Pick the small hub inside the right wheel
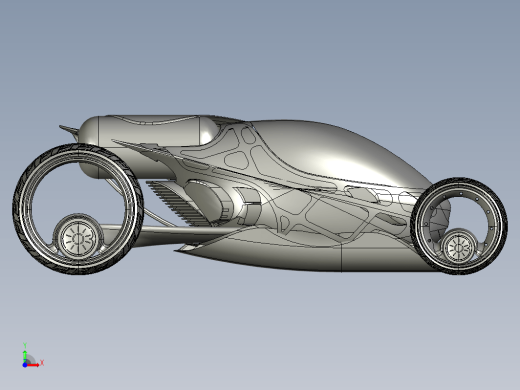The image size is (520, 390). (459, 248)
